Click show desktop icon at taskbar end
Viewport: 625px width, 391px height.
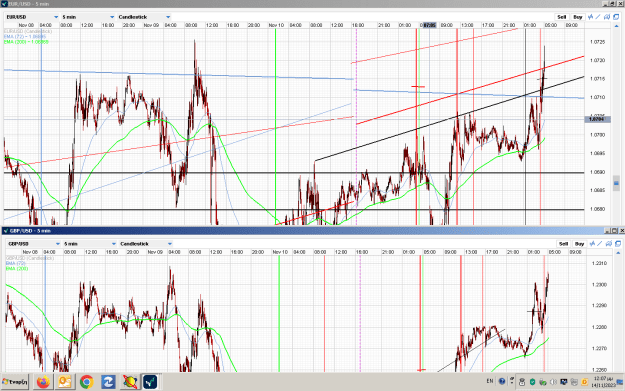tap(620, 382)
